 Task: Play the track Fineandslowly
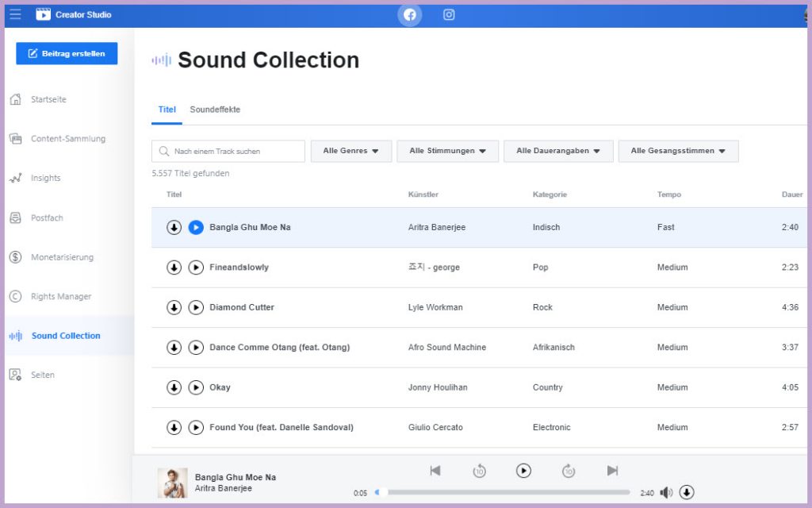coord(196,267)
